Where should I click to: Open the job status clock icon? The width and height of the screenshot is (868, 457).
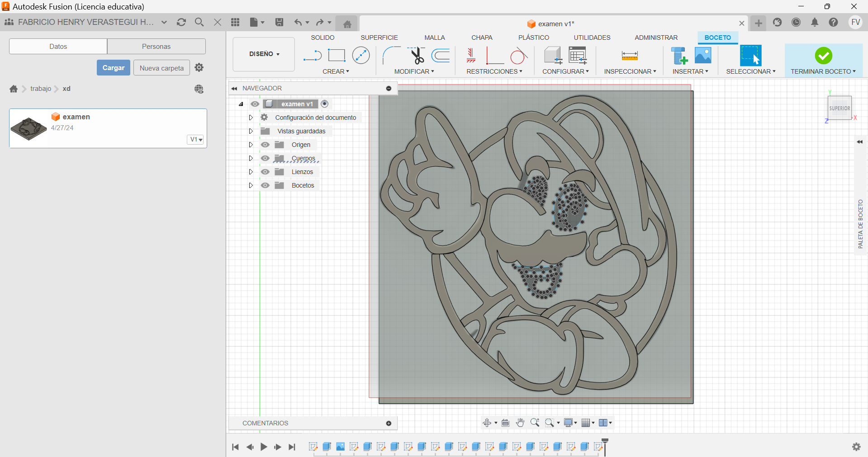796,22
